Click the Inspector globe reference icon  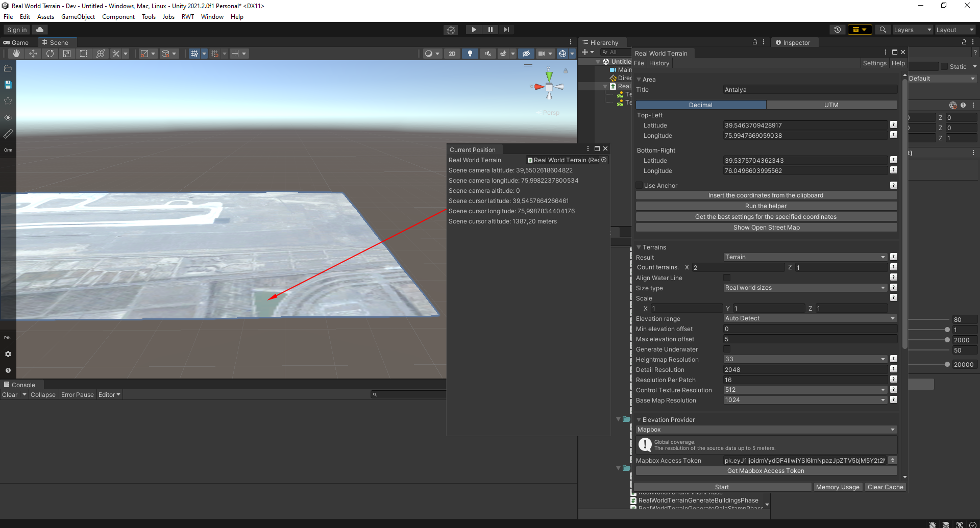[952, 105]
